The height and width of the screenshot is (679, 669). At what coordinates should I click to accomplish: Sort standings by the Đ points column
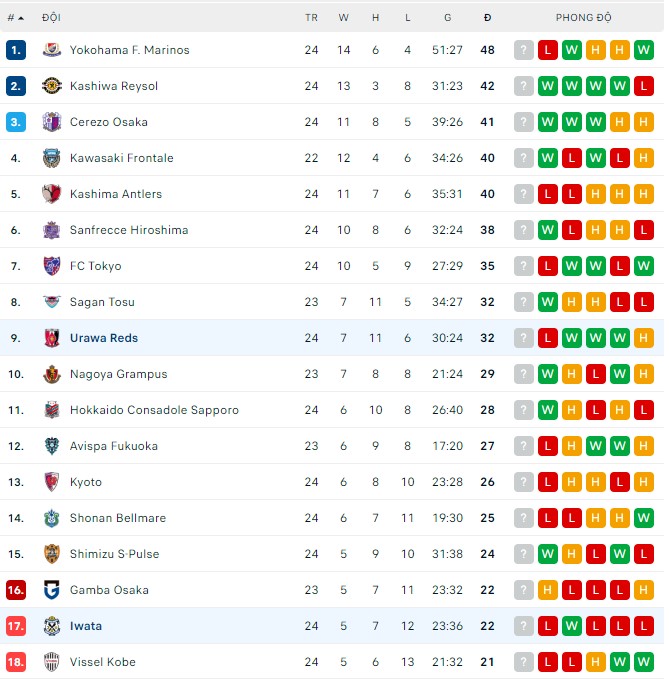[x=487, y=18]
